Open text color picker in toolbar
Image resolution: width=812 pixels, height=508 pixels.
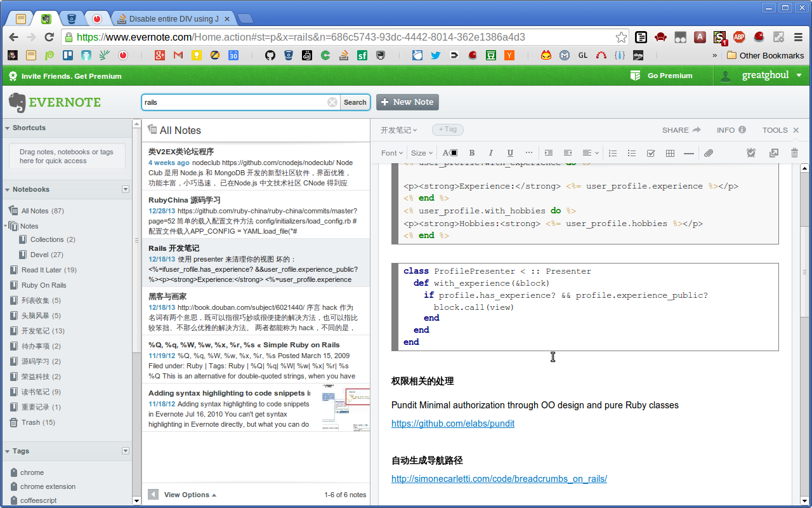pos(450,153)
